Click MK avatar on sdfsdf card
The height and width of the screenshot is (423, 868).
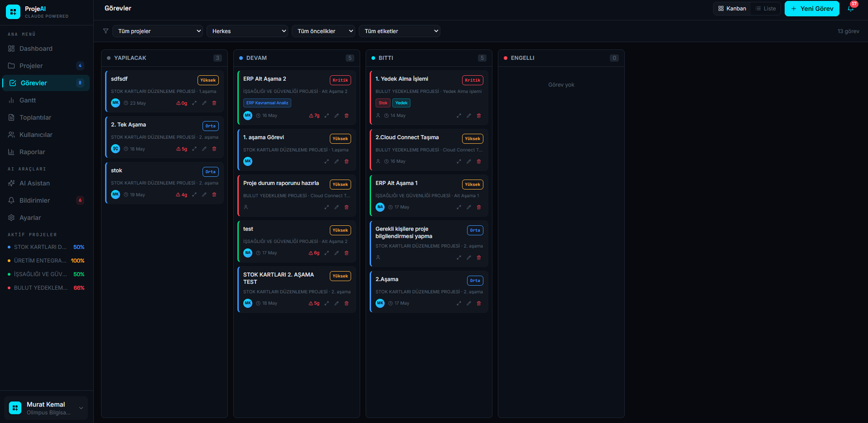116,103
